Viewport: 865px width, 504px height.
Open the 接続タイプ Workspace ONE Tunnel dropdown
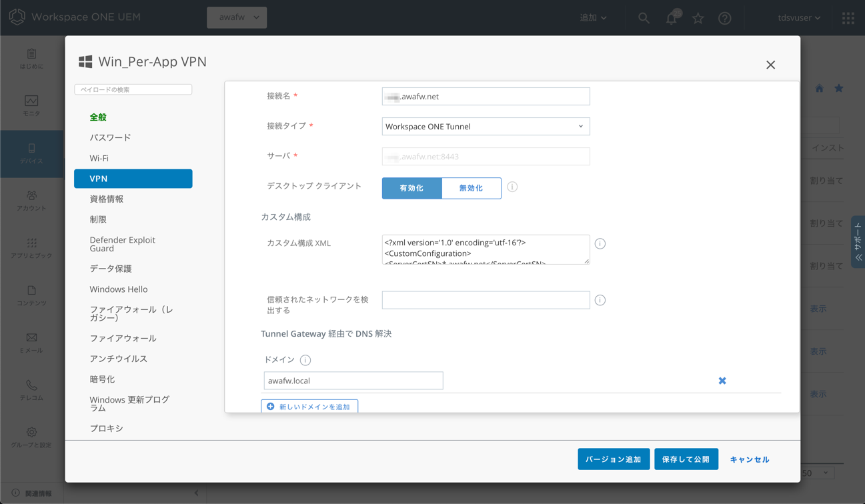click(486, 126)
